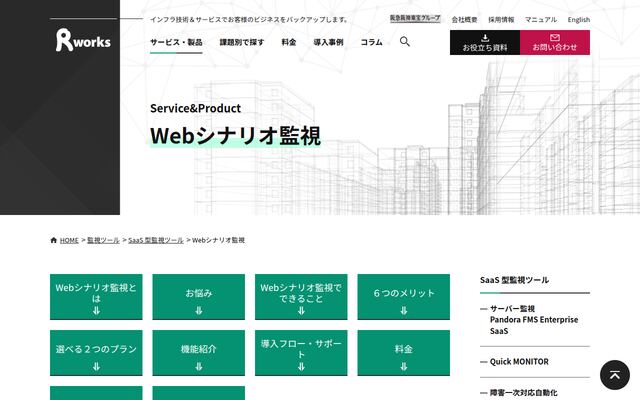This screenshot has height=400, width=640.
Task: Open サーバー監視 Pandora FMS Enterprise SaaS
Action: point(534,320)
